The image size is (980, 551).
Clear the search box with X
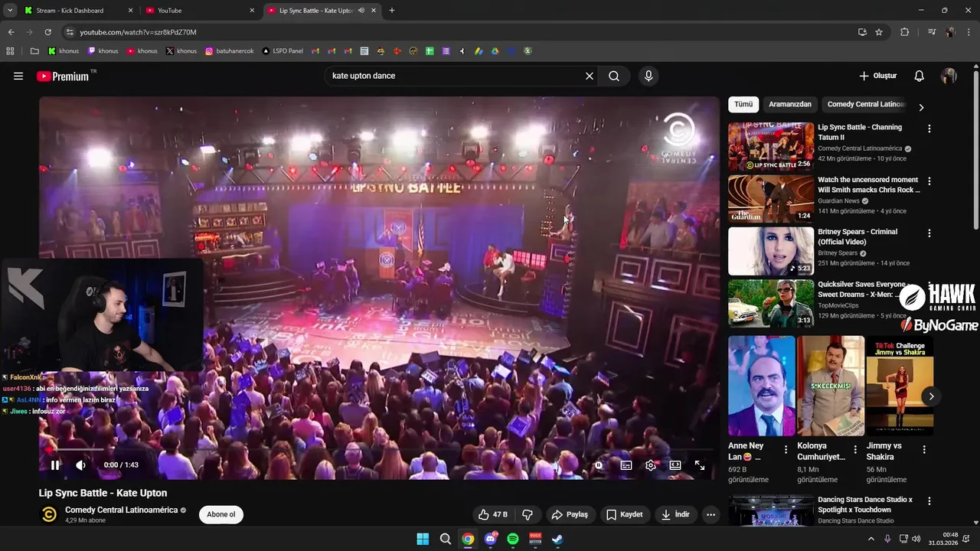590,76
